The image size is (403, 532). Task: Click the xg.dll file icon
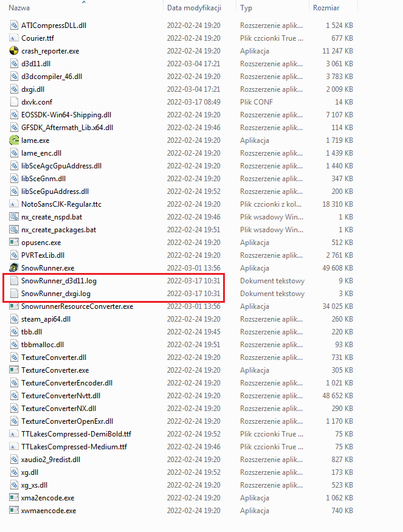(14, 472)
